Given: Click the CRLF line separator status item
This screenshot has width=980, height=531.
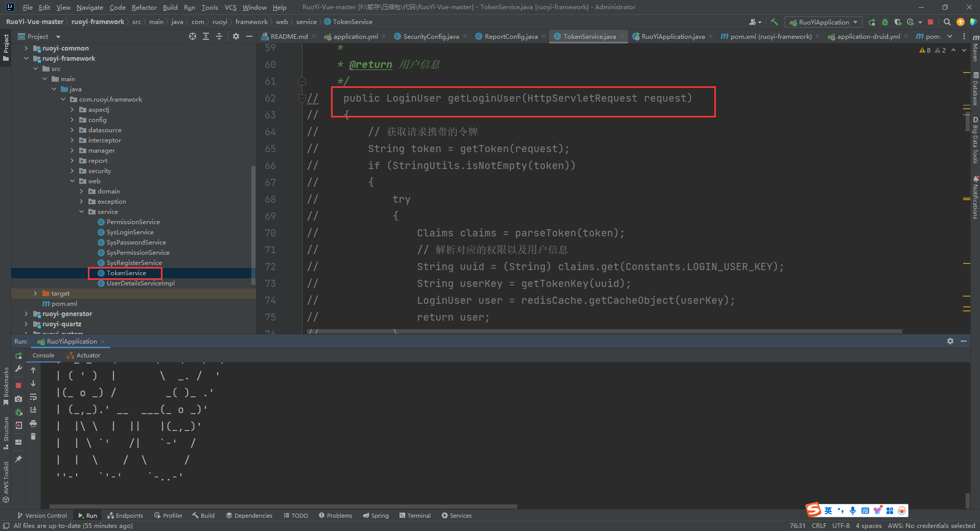Looking at the screenshot, I should [819, 526].
